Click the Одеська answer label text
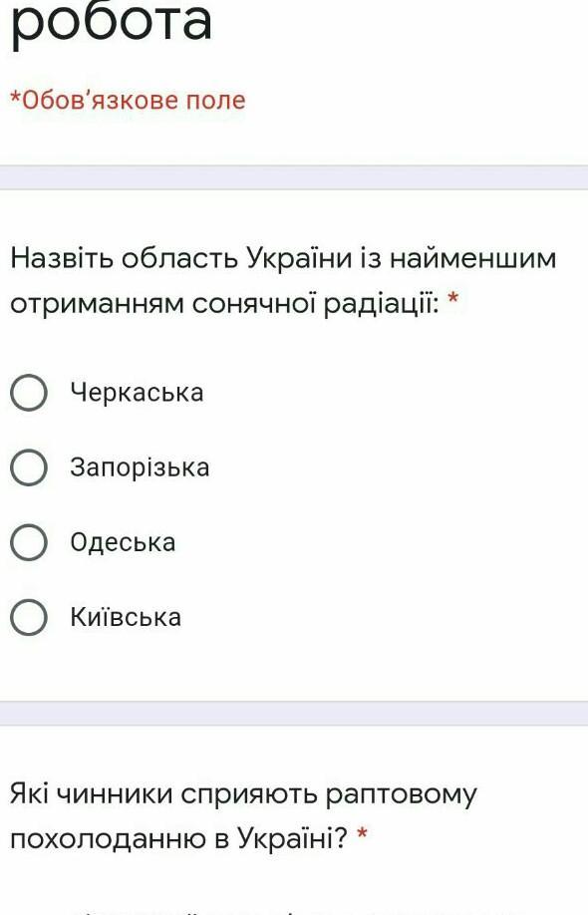The width and height of the screenshot is (588, 915). (124, 542)
